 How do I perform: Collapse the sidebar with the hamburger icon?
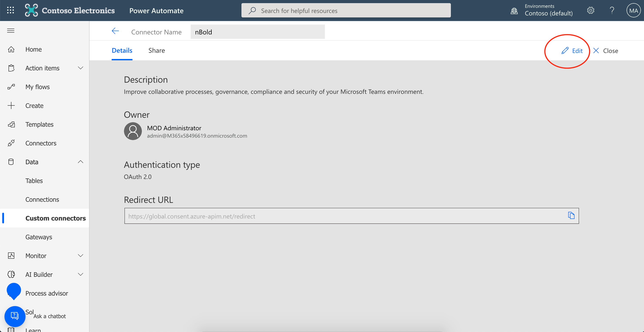coord(11,31)
